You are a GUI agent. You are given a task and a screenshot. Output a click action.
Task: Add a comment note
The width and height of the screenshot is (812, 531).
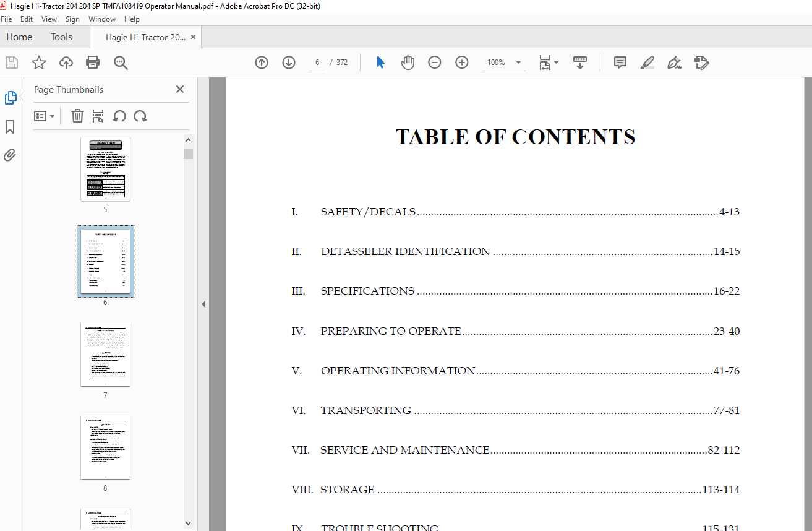[620, 63]
